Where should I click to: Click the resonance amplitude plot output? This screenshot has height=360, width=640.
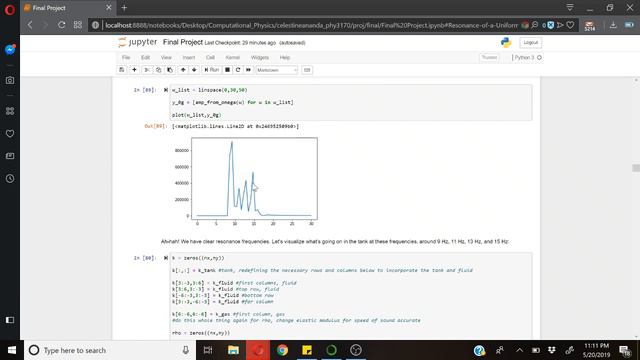[x=245, y=182]
